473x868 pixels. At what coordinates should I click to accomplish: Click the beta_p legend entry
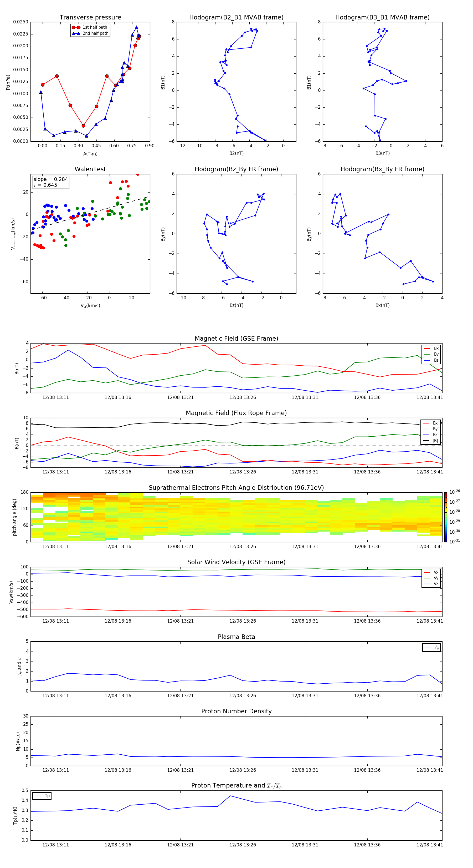[431, 648]
